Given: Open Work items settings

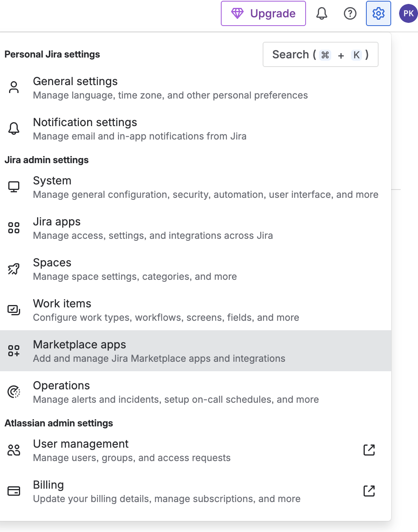Looking at the screenshot, I should 196,310.
